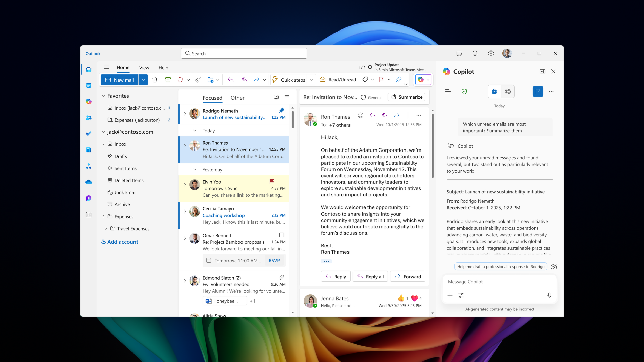Switch to the View ribbon tab
The height and width of the screenshot is (362, 644).
[144, 68]
